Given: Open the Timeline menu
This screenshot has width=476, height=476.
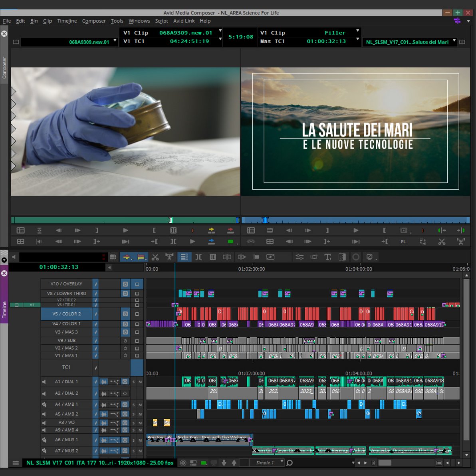Looking at the screenshot, I should (x=67, y=21).
